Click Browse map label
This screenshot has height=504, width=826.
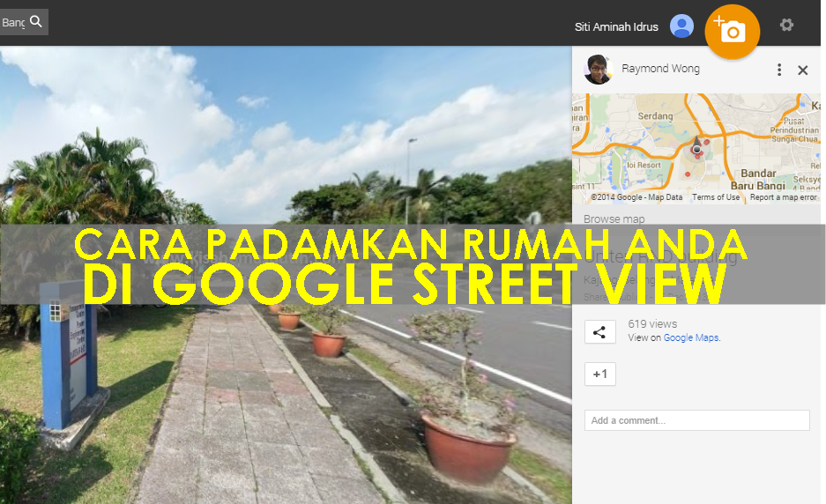[614, 219]
